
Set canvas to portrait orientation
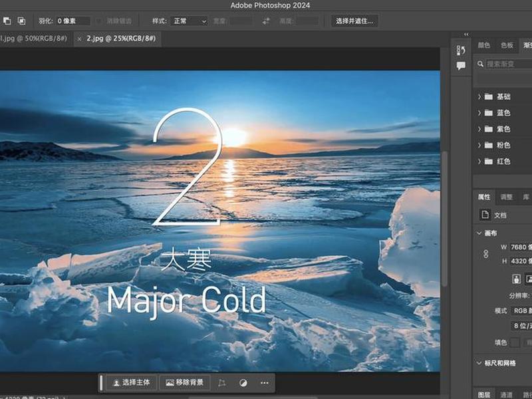click(517, 279)
